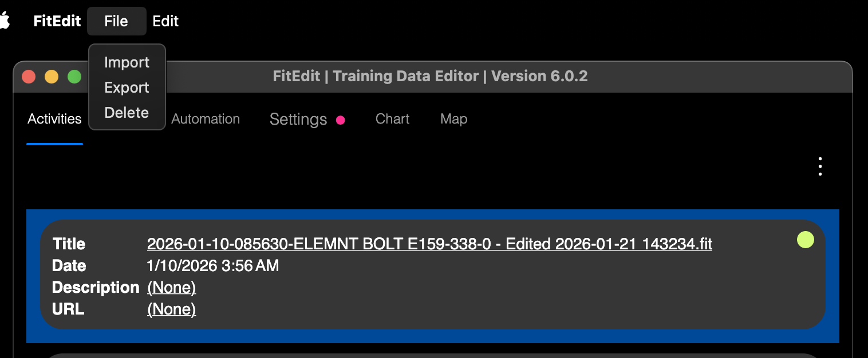Viewport: 868px width, 358px height.
Task: Click the (None) link next to URL
Action: click(171, 309)
